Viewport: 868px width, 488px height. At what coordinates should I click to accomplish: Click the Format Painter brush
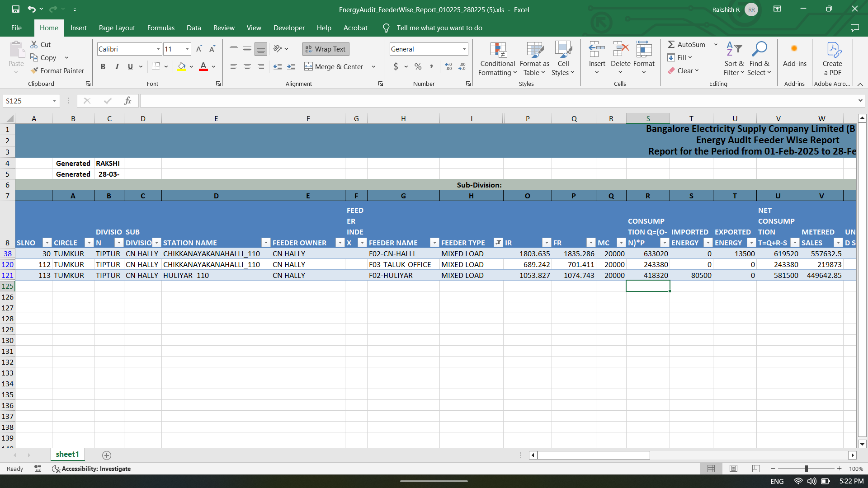(x=34, y=70)
